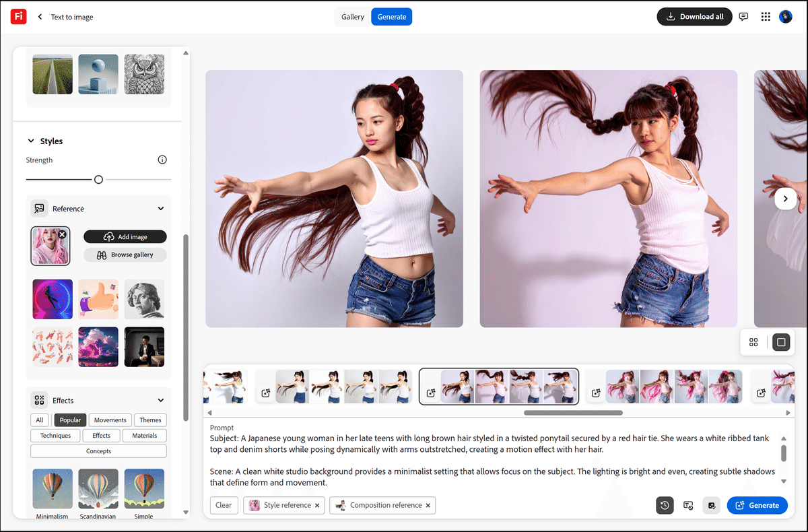Show next image with the right chevron
Screen dimensions: 808x532
pos(785,199)
